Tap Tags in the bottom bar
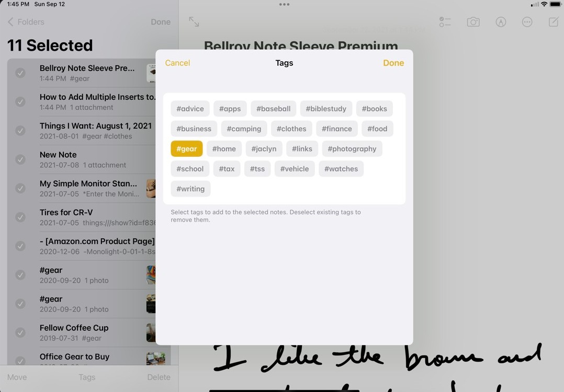Image resolution: width=564 pixels, height=392 pixels. point(87,377)
